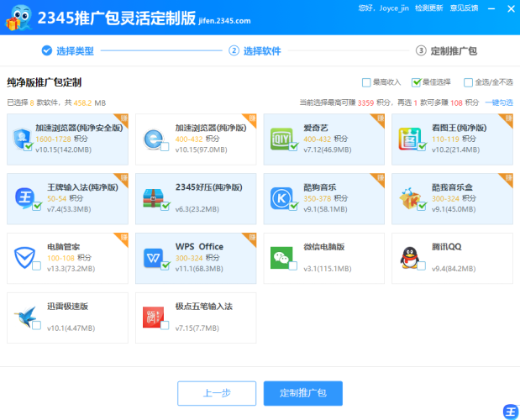Viewport: 520px width, 420px height.
Task: Enable the 最高收入 checkbox
Action: tap(366, 82)
